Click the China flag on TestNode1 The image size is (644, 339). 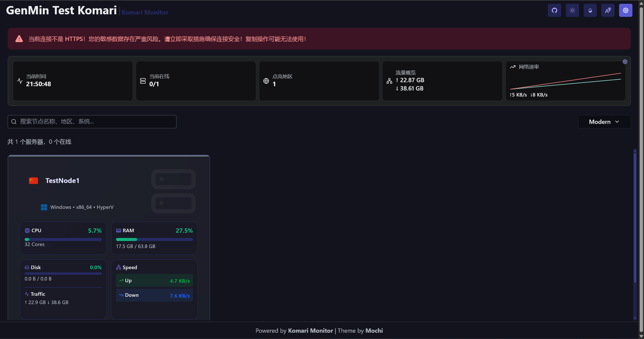pyautogui.click(x=33, y=181)
